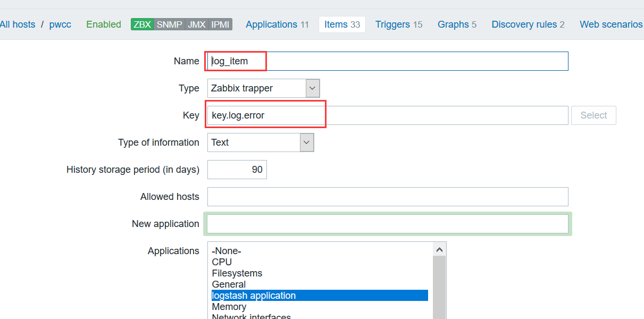Viewport: 644px width, 319px height.
Task: Choose Filesystems in the Applications list
Action: 237,273
